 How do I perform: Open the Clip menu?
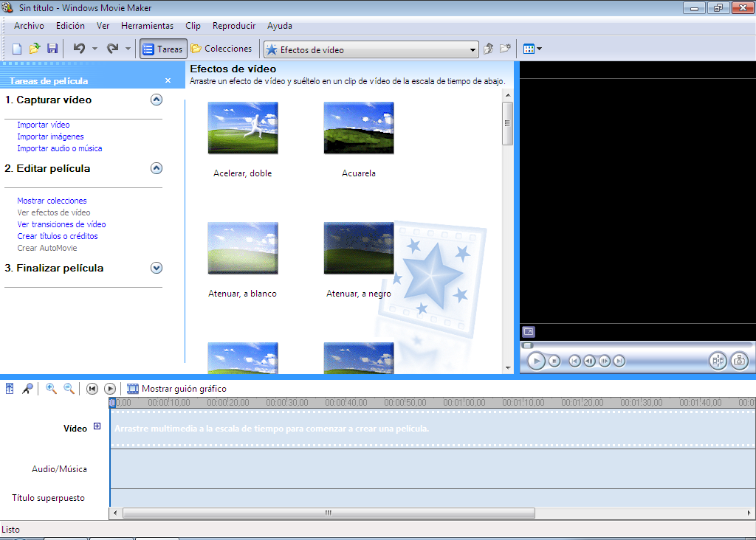pyautogui.click(x=193, y=26)
